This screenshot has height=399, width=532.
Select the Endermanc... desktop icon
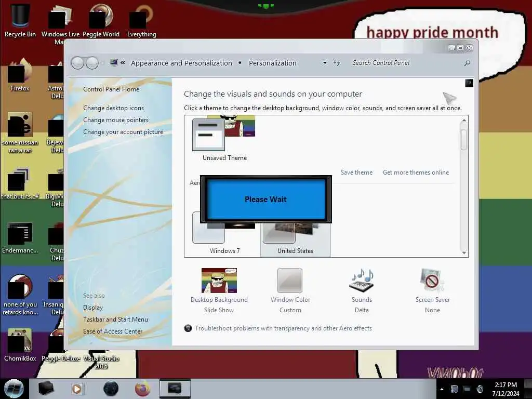tap(20, 237)
